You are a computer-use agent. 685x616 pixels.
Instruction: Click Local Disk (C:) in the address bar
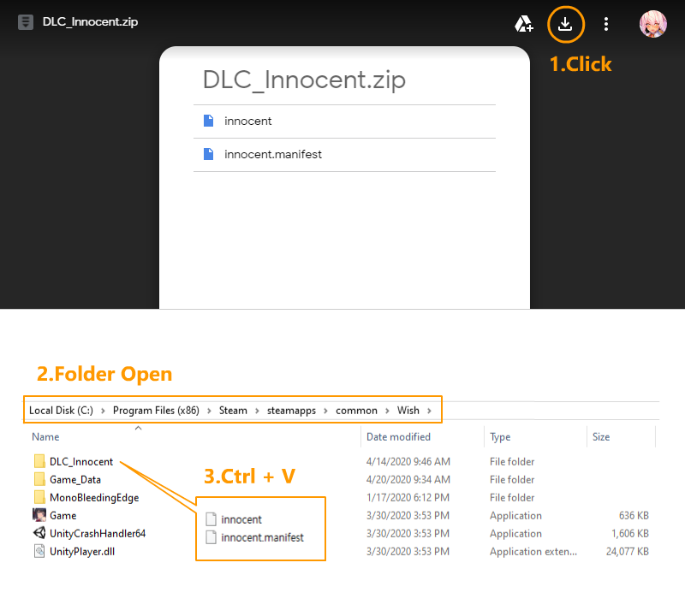[x=61, y=411]
